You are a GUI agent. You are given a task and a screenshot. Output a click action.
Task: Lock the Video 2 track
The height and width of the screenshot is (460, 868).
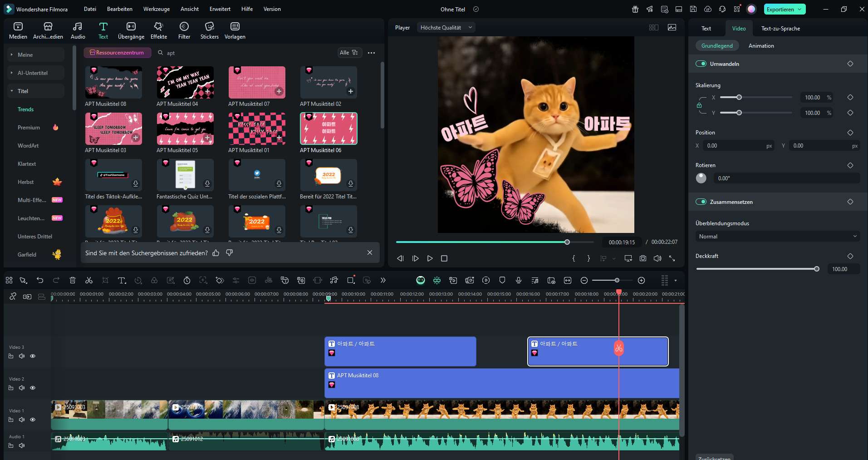(11, 388)
